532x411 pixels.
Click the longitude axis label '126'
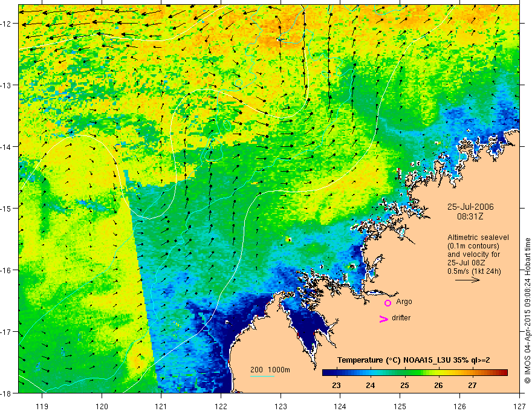(459, 406)
